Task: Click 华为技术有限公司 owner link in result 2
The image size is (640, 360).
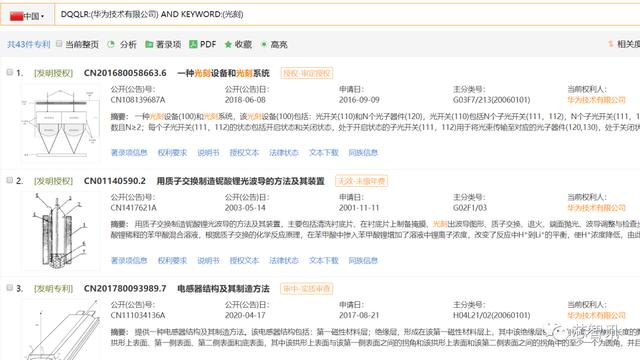Action: (x=596, y=208)
